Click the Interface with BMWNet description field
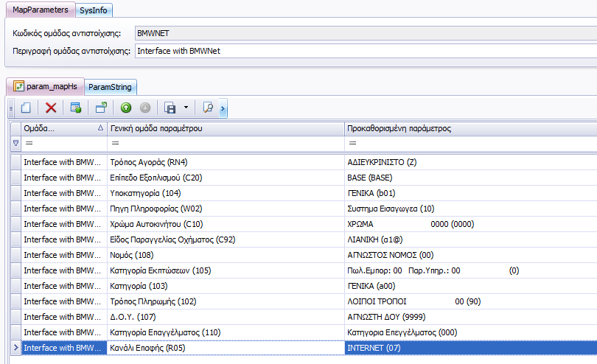 point(365,50)
